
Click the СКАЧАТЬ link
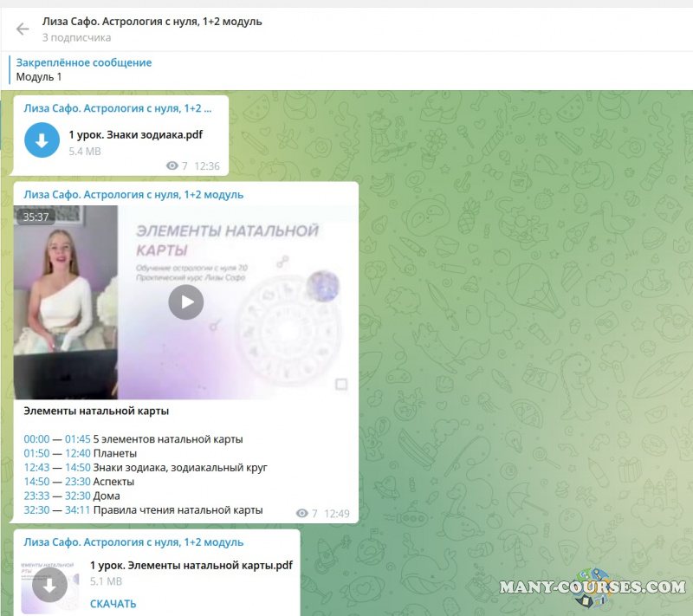[113, 604]
